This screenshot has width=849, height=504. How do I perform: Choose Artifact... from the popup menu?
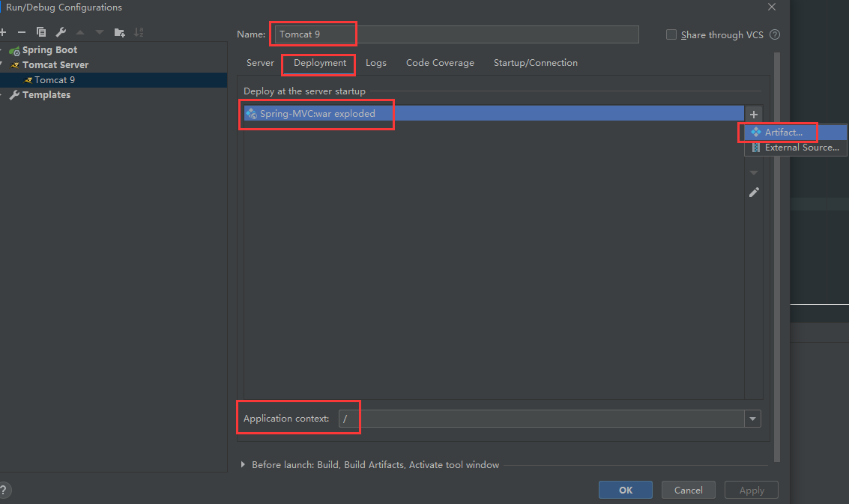(795, 132)
